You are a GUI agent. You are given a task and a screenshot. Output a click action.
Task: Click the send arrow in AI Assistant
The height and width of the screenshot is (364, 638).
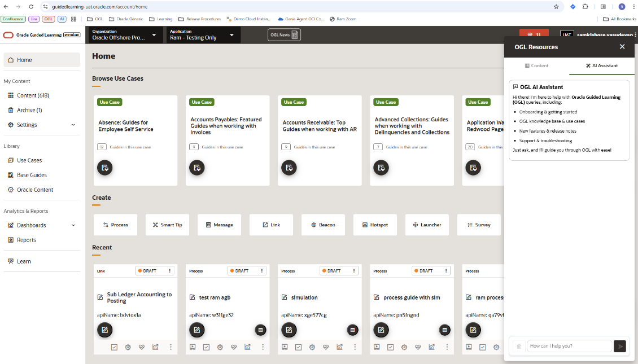(620, 346)
